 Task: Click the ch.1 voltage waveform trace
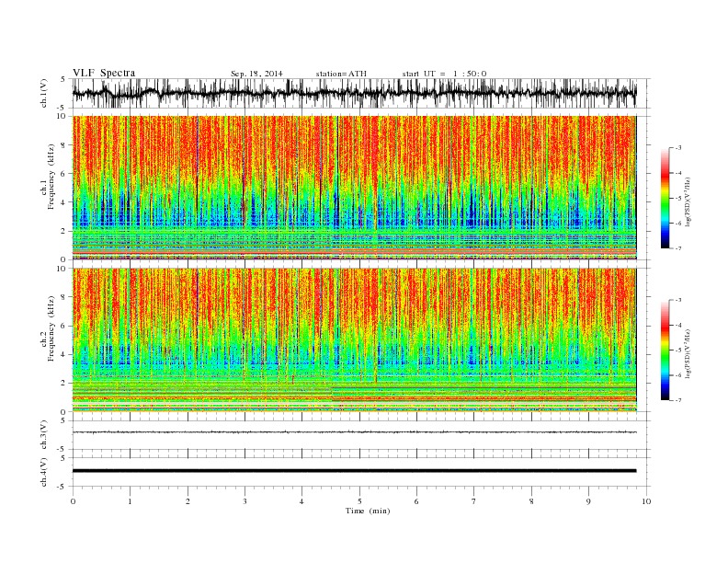[354, 93]
